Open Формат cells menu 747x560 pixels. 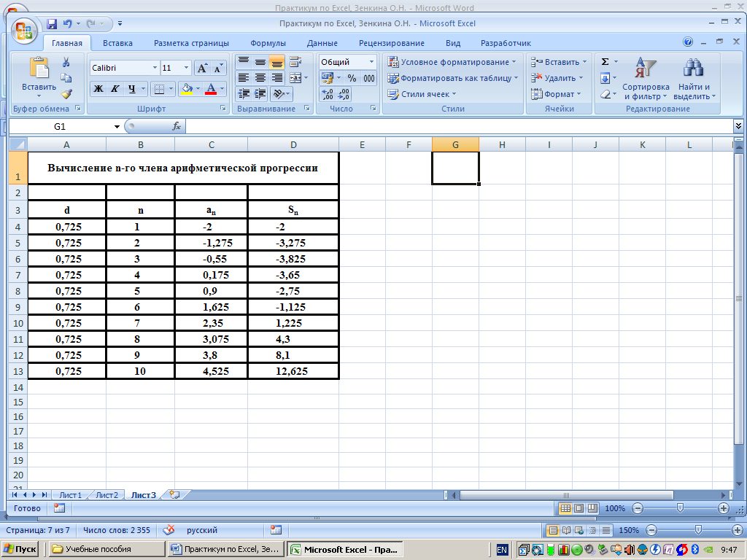(x=556, y=94)
